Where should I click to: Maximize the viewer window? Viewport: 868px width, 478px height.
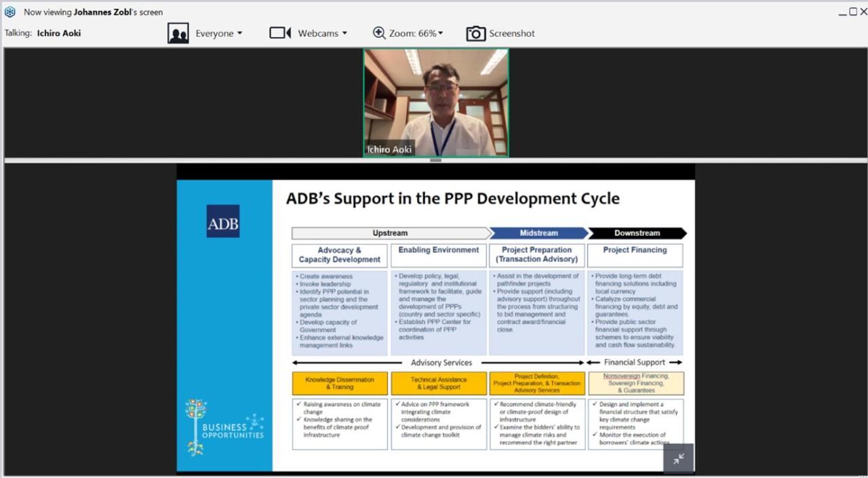pos(852,12)
